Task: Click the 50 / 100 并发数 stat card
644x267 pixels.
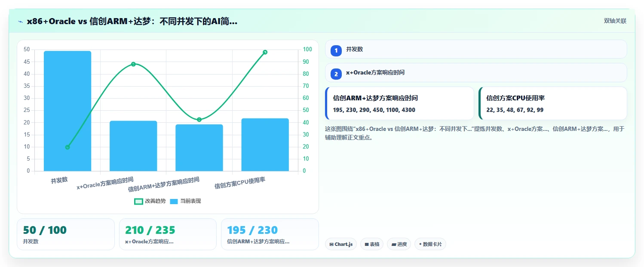Action: click(x=66, y=234)
